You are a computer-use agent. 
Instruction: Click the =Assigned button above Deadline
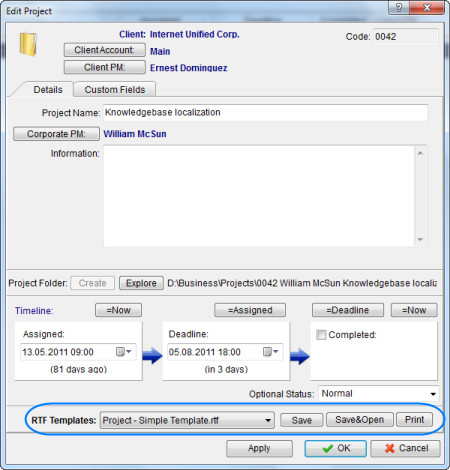pos(250,310)
